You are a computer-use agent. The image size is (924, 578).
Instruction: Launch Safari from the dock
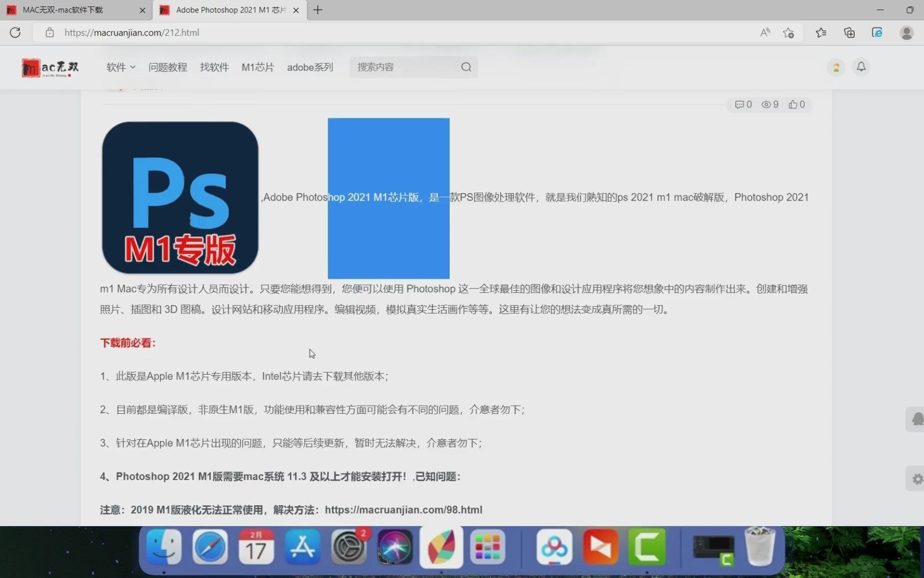point(210,547)
